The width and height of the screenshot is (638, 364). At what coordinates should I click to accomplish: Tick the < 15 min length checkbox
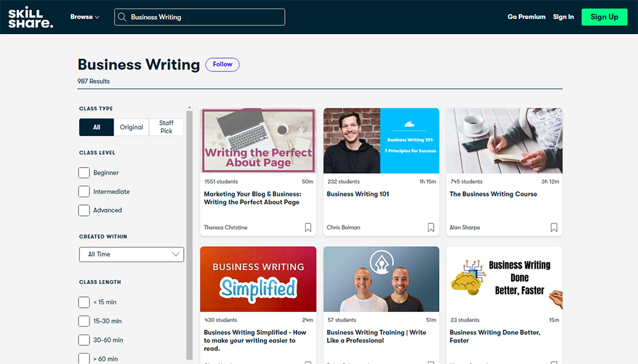84,302
